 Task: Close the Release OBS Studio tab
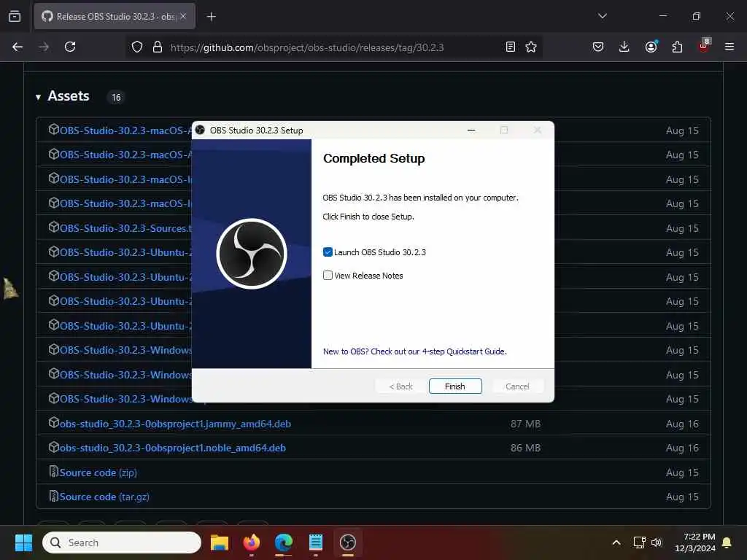tap(183, 16)
